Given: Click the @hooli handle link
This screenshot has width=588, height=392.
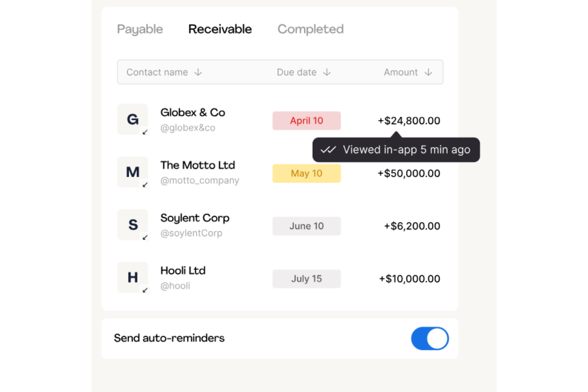Looking at the screenshot, I should coord(175,286).
